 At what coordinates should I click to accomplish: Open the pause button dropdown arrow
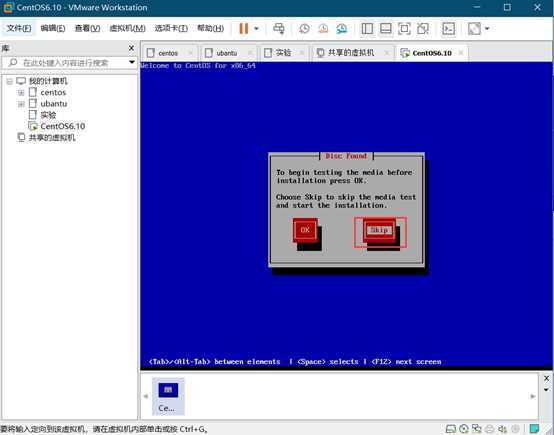click(257, 28)
